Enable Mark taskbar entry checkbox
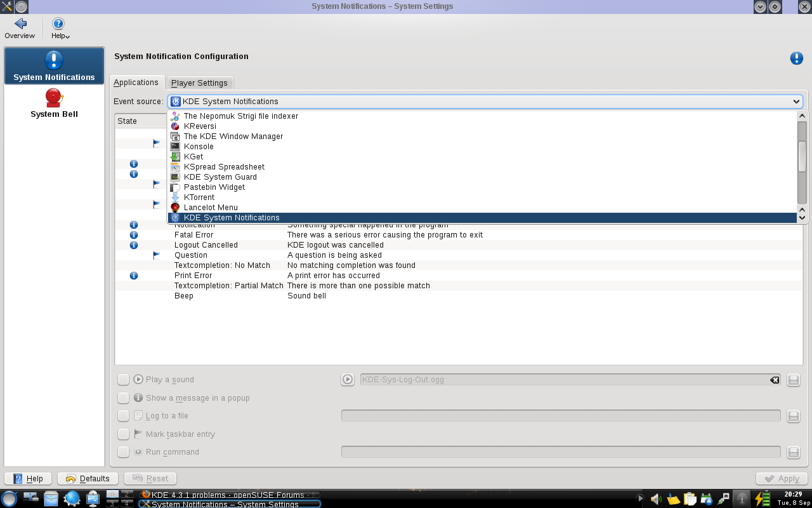Image resolution: width=812 pixels, height=508 pixels. [x=123, y=434]
